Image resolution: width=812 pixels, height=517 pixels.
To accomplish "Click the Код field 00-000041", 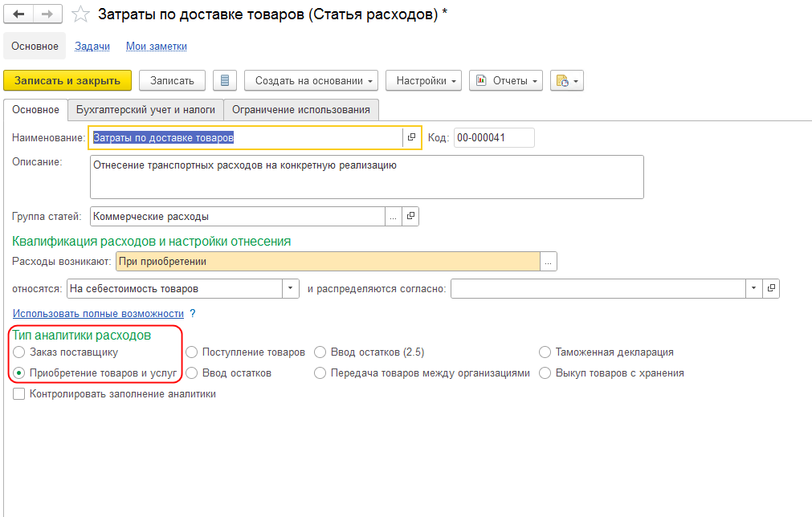I will pyautogui.click(x=494, y=137).
